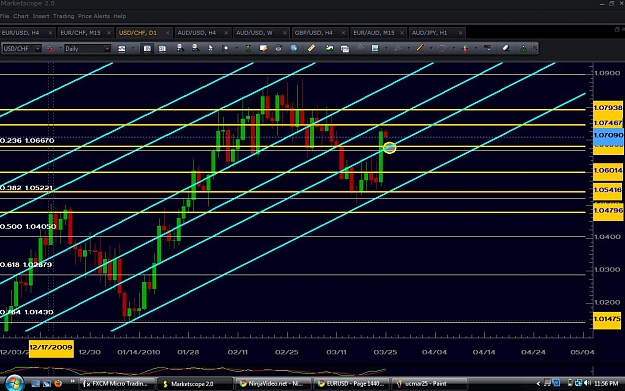Click the 0.500 1.04050 Fibonacci label
This screenshot has width=625, height=391.
28,226
